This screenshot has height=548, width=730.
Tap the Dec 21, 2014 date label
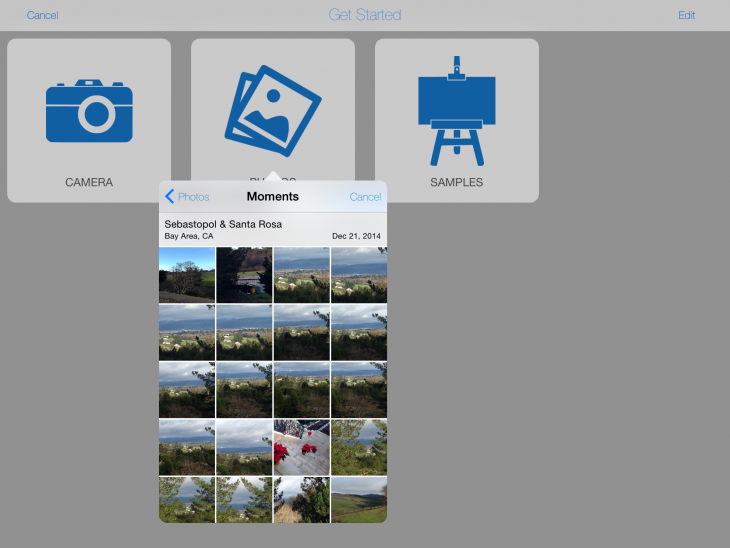pos(356,237)
